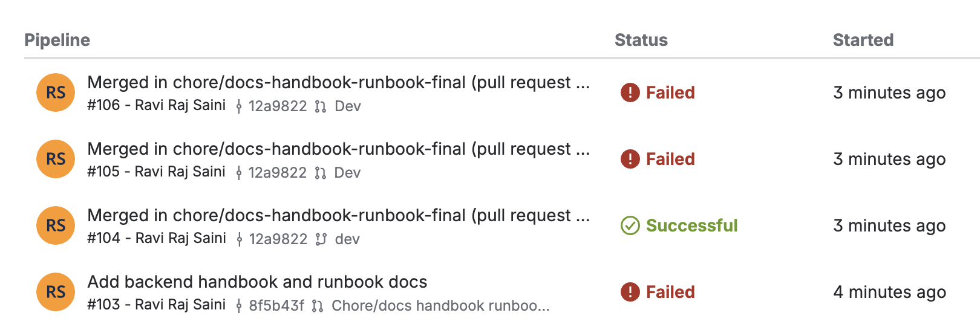The width and height of the screenshot is (980, 330).
Task: Click the branch icon beside lowercase dev in #104
Action: tap(321, 239)
